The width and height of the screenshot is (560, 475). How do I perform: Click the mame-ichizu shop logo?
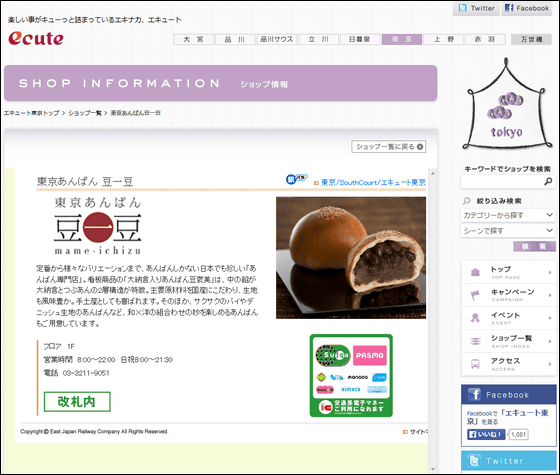98,226
